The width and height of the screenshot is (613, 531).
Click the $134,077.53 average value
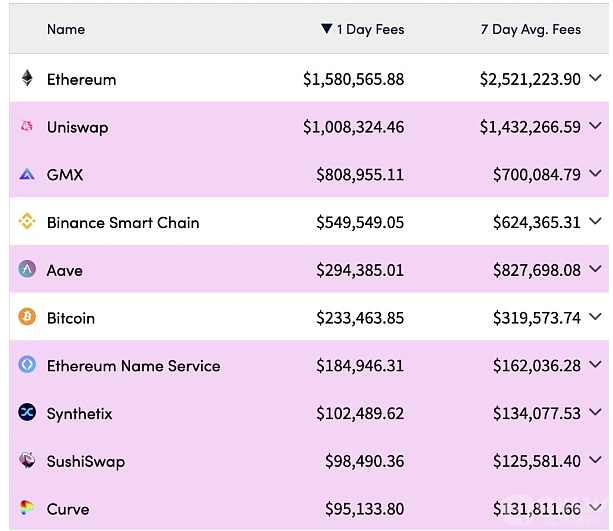(537, 413)
